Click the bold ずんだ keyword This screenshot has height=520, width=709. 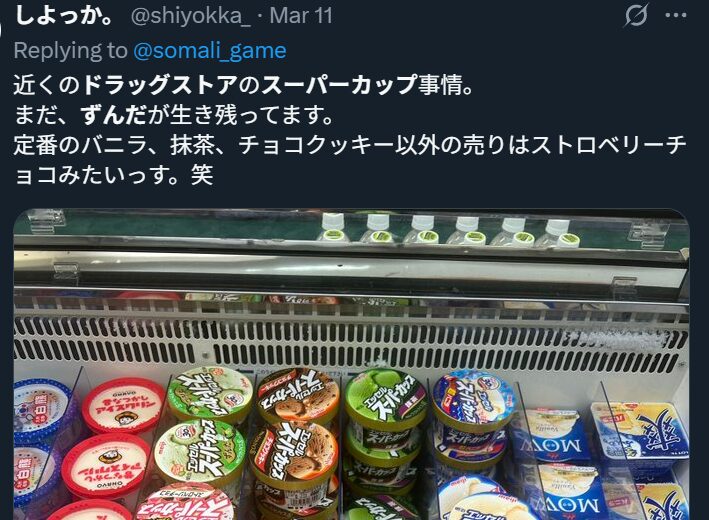click(x=113, y=115)
